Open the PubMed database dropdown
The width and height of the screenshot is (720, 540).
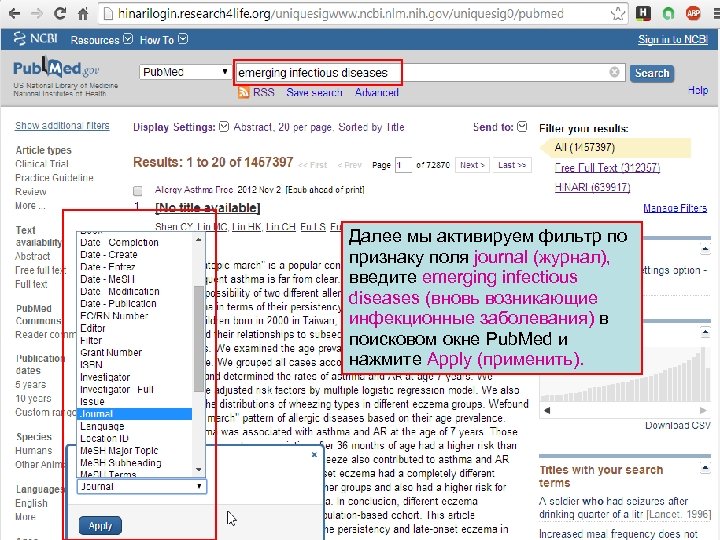[185, 72]
